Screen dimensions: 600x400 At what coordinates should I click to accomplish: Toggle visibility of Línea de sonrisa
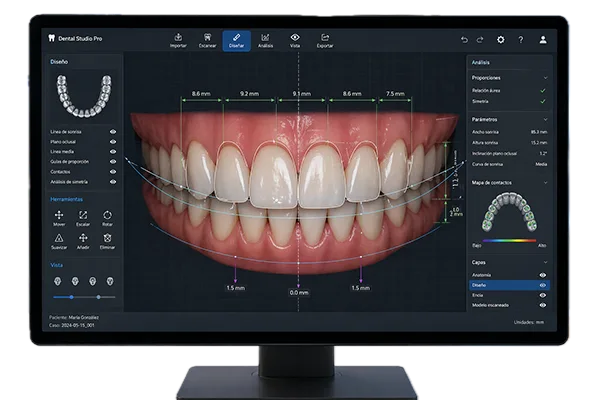(113, 132)
